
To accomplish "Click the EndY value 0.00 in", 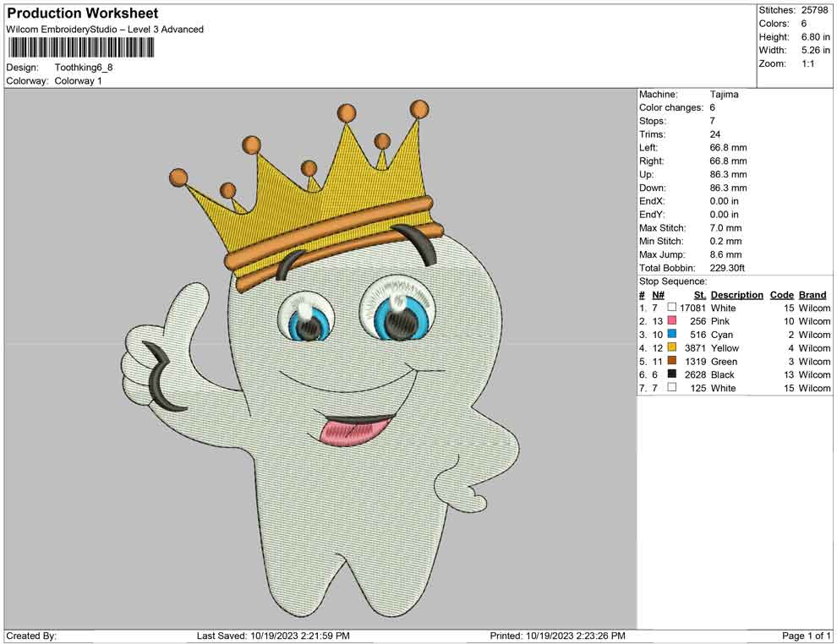I will pos(725,215).
